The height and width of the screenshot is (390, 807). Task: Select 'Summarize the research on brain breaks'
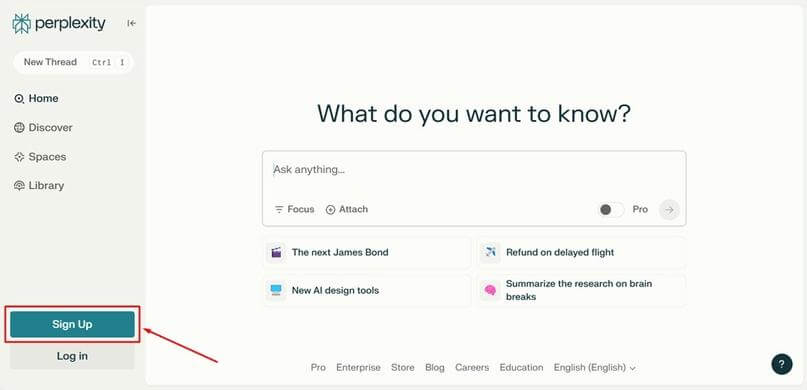pos(582,290)
